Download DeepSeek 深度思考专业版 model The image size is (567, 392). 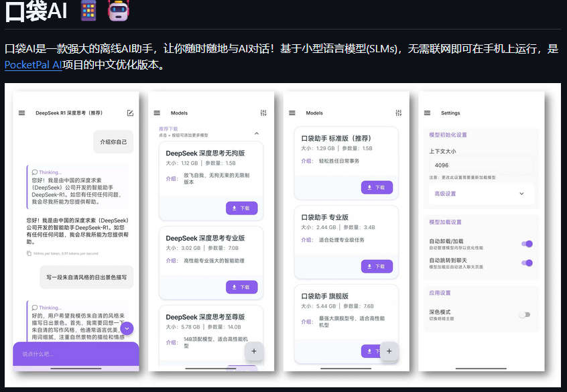(241, 287)
